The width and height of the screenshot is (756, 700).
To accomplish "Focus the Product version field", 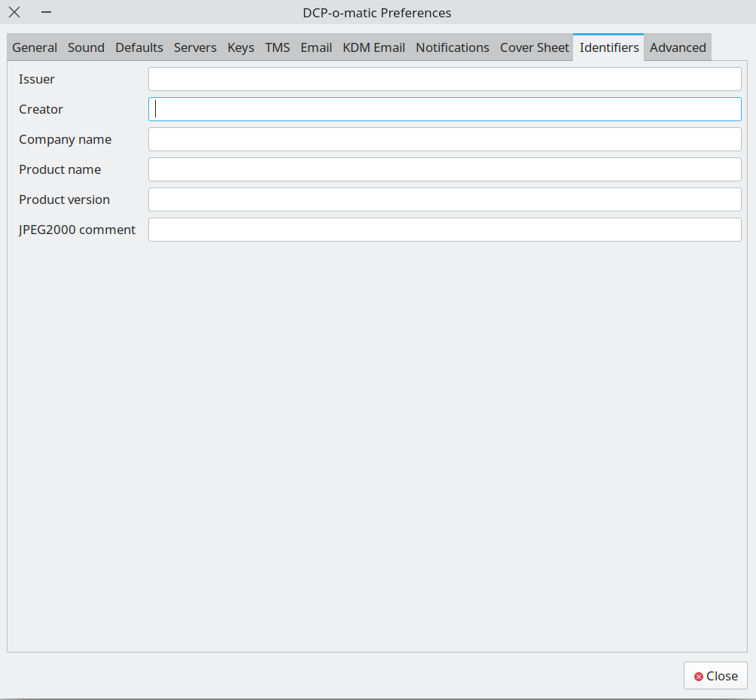I will 444,199.
